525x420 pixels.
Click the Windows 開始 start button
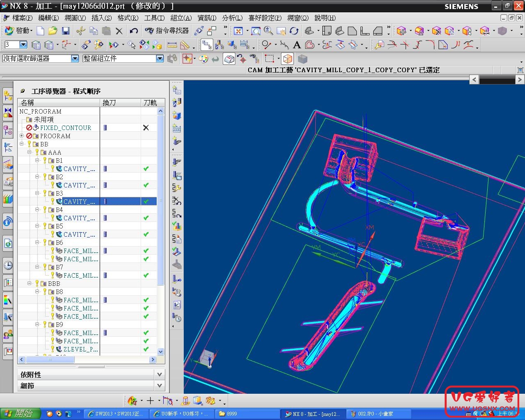(x=21, y=413)
